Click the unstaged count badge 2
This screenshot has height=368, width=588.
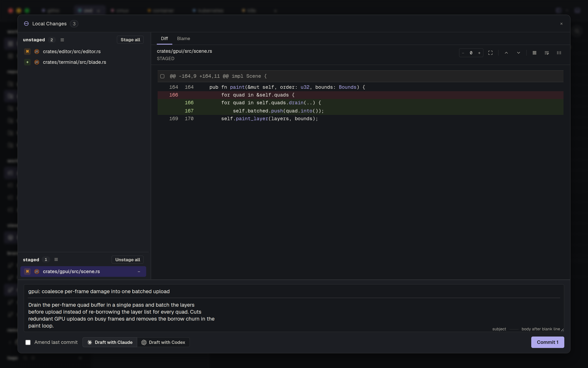coord(51,40)
